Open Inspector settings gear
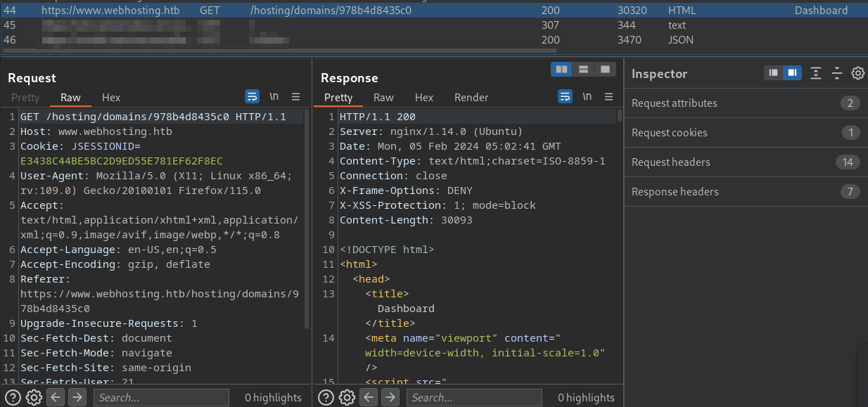This screenshot has width=868, height=407. (x=858, y=73)
